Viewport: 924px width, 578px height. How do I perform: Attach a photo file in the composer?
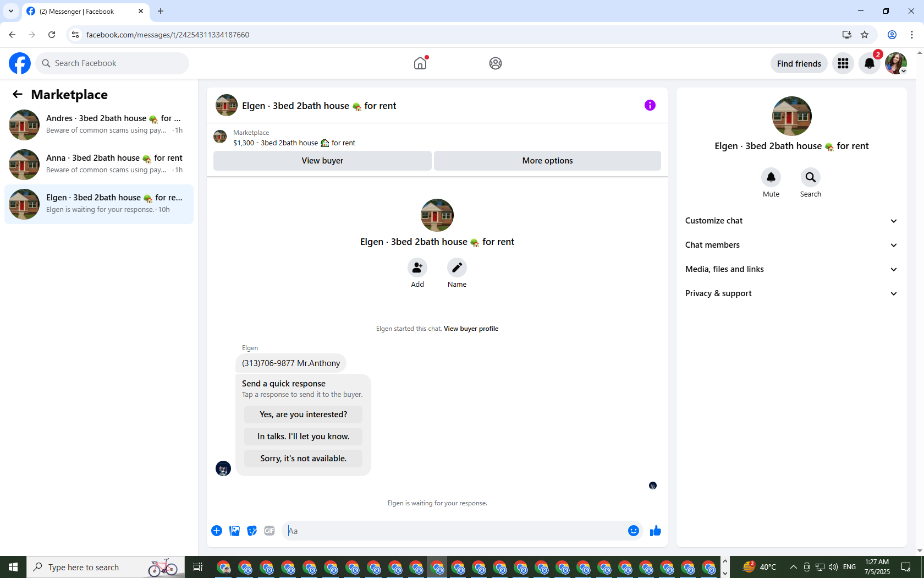tap(234, 531)
